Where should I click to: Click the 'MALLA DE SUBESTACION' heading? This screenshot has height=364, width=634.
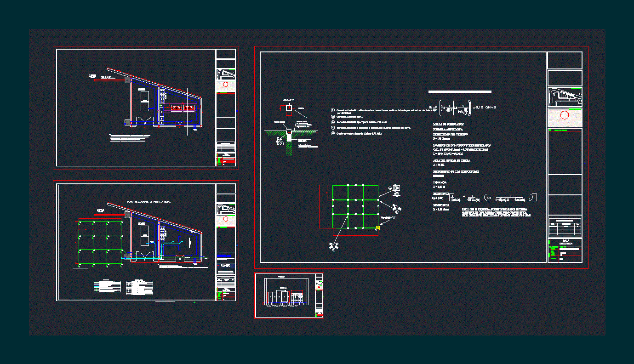click(448, 124)
